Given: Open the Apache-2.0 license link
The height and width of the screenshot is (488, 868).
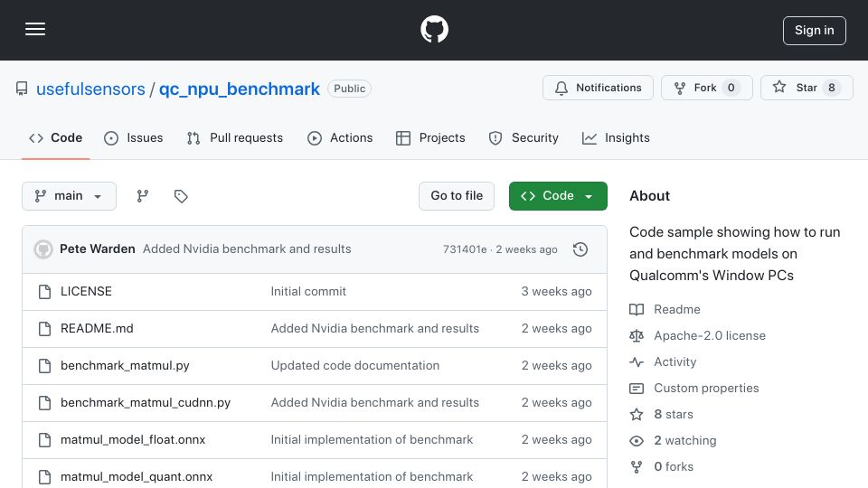Looking at the screenshot, I should [x=710, y=336].
